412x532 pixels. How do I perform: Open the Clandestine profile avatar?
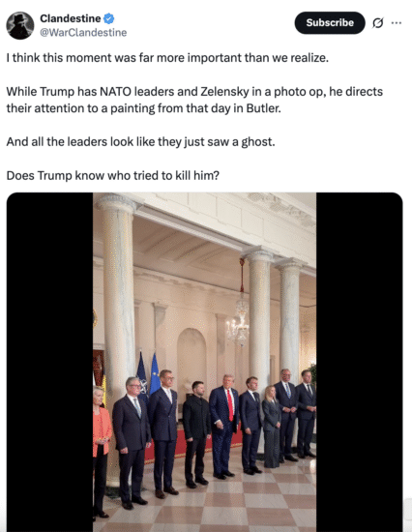[20, 25]
